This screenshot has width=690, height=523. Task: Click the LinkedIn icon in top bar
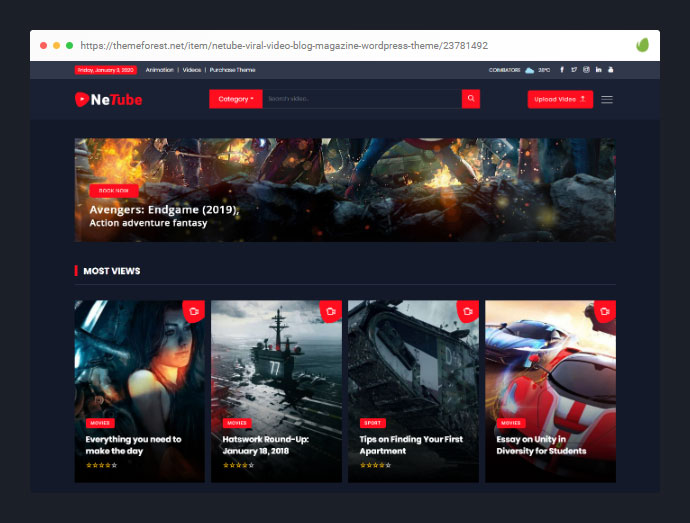tap(598, 70)
